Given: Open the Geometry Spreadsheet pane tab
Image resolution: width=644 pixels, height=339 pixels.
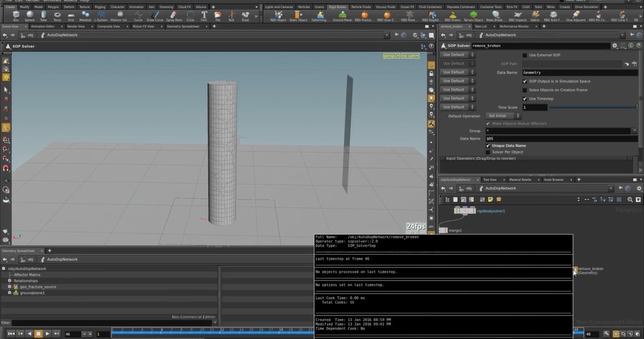Looking at the screenshot, I should (183, 26).
